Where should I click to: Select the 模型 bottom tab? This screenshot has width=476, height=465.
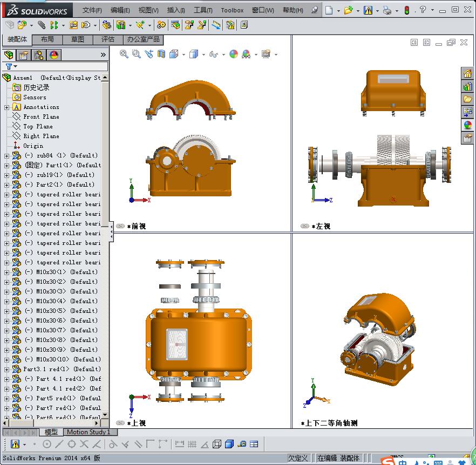(x=51, y=432)
